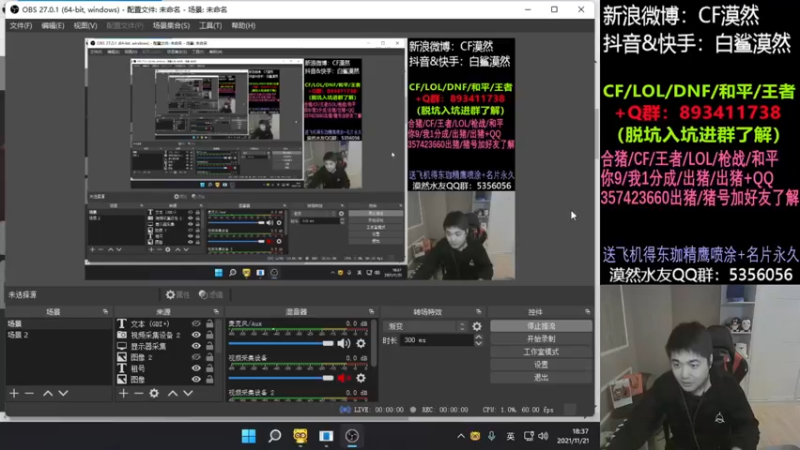Hide the 显示器采集 source via eye icon
The width and height of the screenshot is (800, 450).
point(196,346)
